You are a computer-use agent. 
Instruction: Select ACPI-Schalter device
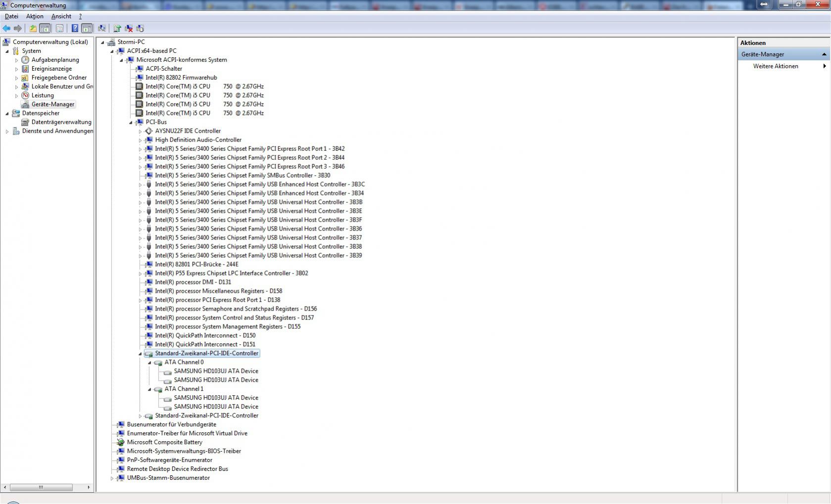coord(164,69)
